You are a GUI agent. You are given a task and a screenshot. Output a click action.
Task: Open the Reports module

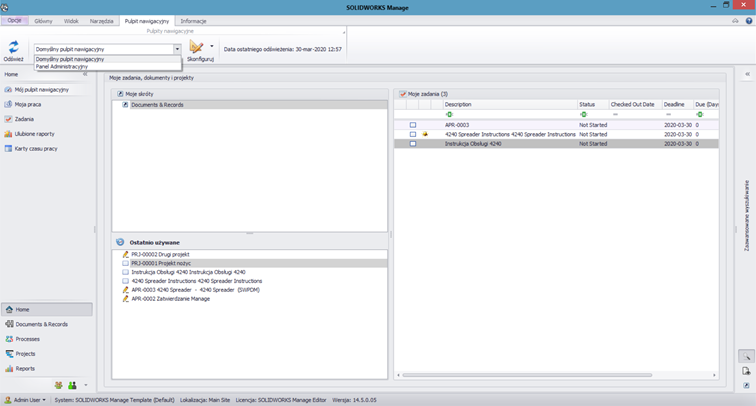(x=24, y=368)
